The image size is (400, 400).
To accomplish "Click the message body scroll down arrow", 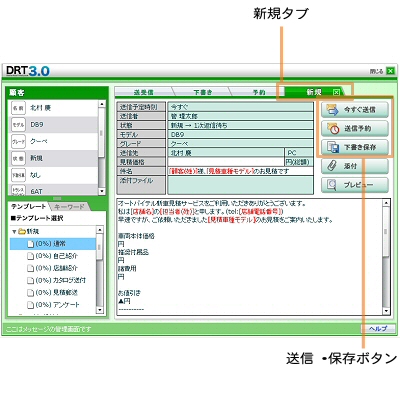I will [386, 311].
